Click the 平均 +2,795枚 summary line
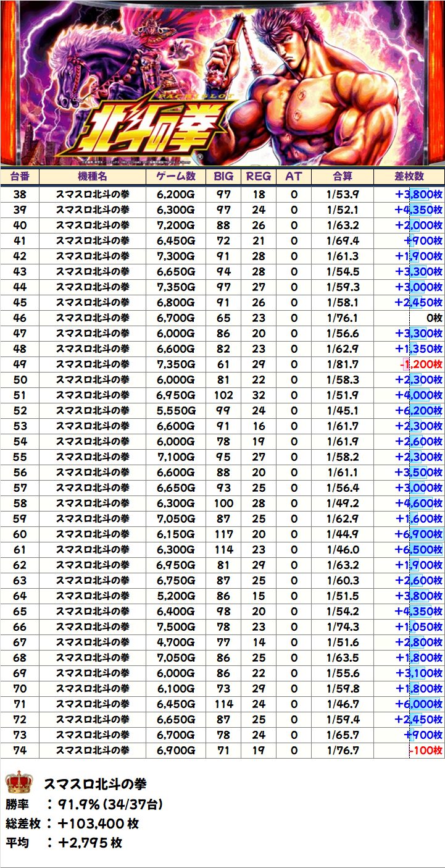The width and height of the screenshot is (445, 868). 64,843
